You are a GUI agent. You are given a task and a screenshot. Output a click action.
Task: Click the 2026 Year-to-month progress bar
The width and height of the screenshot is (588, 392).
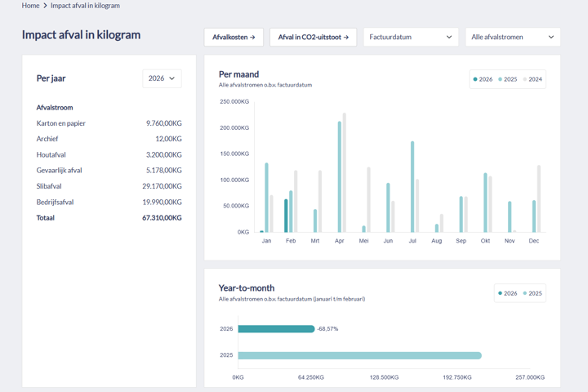coord(276,329)
